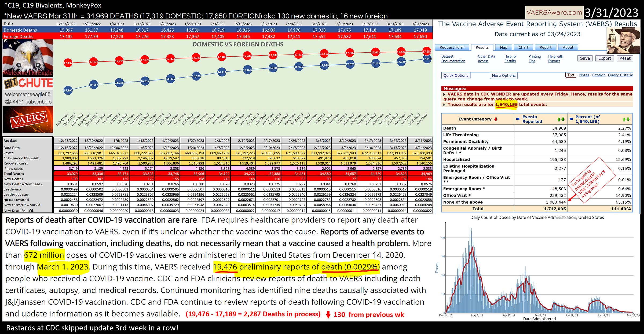Expand the 'These results are for' message triangle

pos(444,105)
